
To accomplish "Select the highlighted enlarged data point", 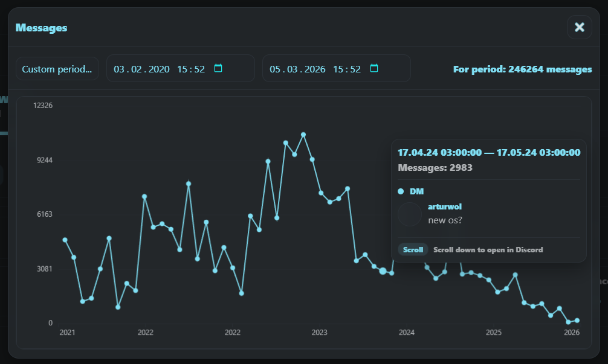I will [383, 271].
